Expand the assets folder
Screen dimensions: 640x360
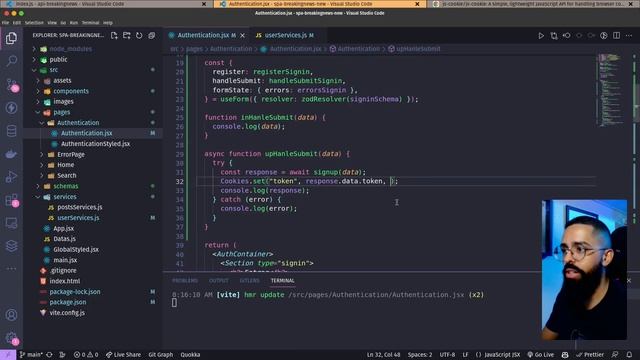[x=62, y=80]
